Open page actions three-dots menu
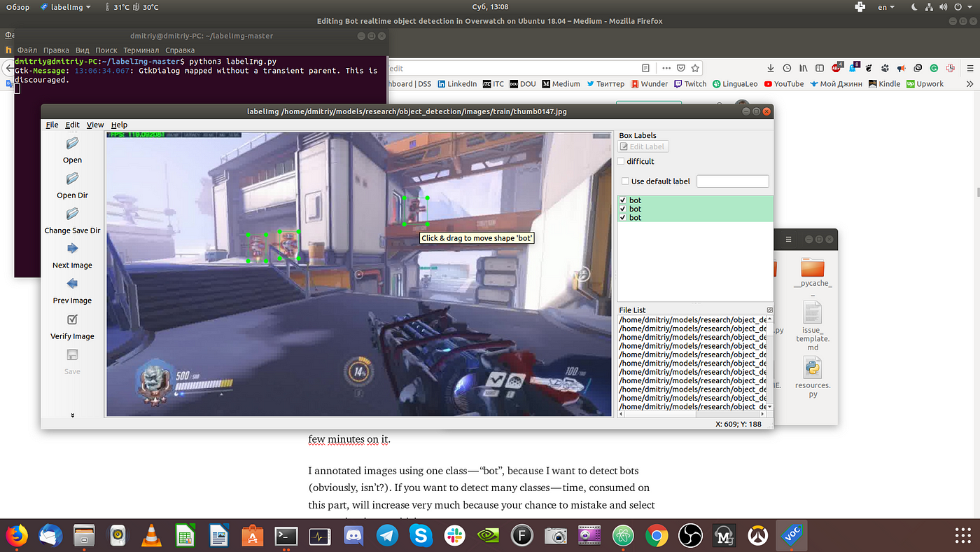This screenshot has width=980, height=552. click(x=665, y=68)
